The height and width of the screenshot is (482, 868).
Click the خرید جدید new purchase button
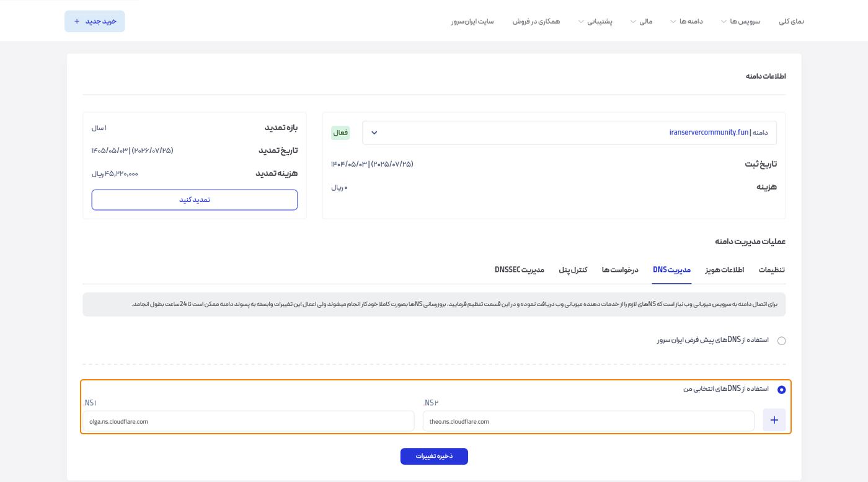point(95,21)
